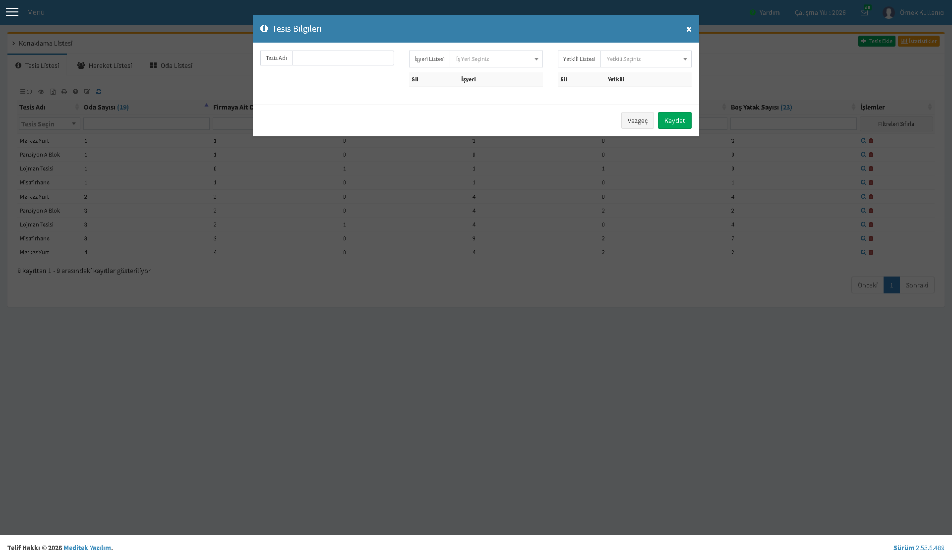Click the column visibility eye icon
This screenshot has width=952, height=560.
pyautogui.click(x=41, y=92)
